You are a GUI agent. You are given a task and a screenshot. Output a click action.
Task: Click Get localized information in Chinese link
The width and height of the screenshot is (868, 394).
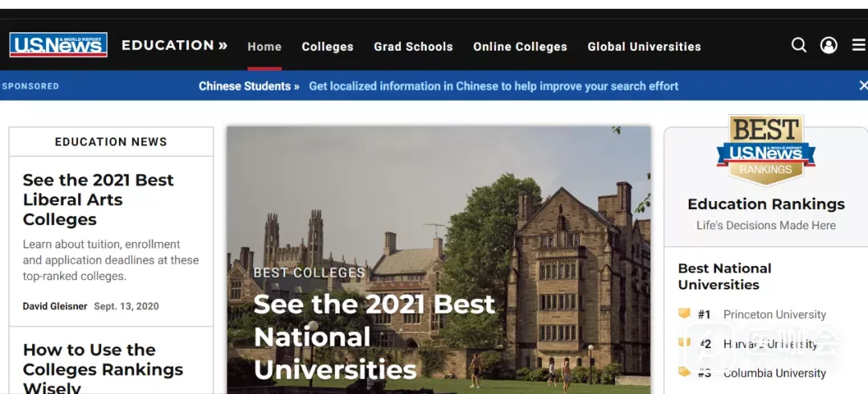point(493,86)
